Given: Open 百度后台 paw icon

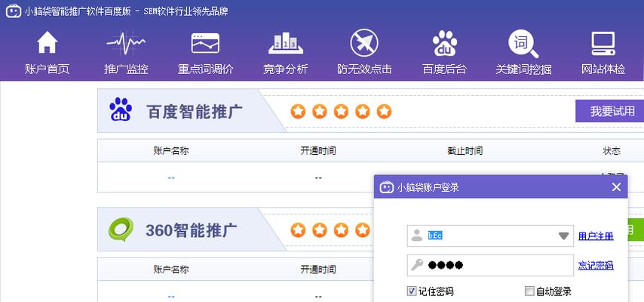Looking at the screenshot, I should [x=444, y=43].
